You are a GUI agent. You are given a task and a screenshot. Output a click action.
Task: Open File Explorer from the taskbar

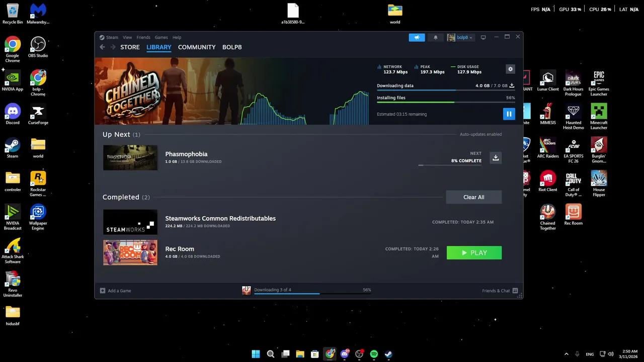pos(300,354)
